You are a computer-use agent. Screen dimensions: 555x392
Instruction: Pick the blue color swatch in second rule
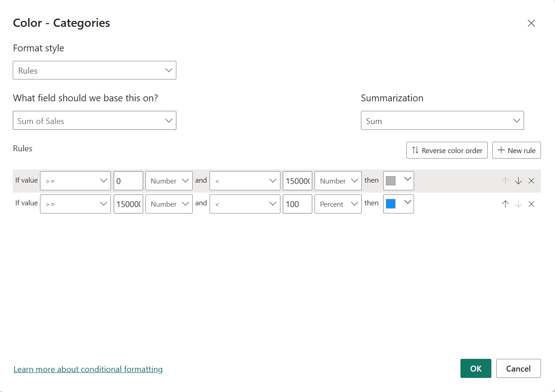click(x=390, y=204)
